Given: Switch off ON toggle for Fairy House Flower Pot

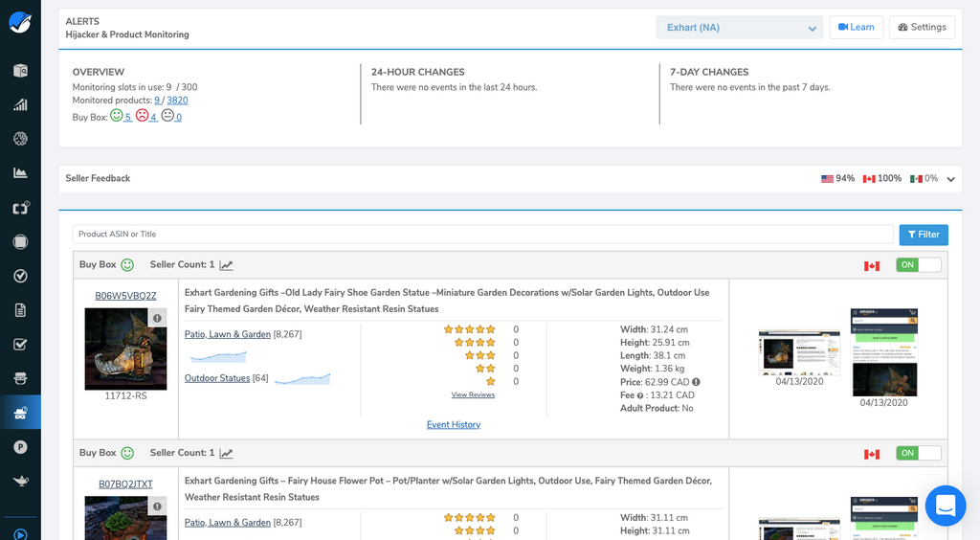Looking at the screenshot, I should pos(918,453).
